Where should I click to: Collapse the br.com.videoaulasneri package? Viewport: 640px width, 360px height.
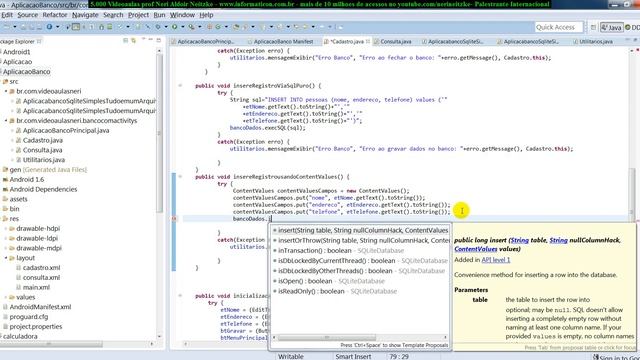click(x=6, y=91)
